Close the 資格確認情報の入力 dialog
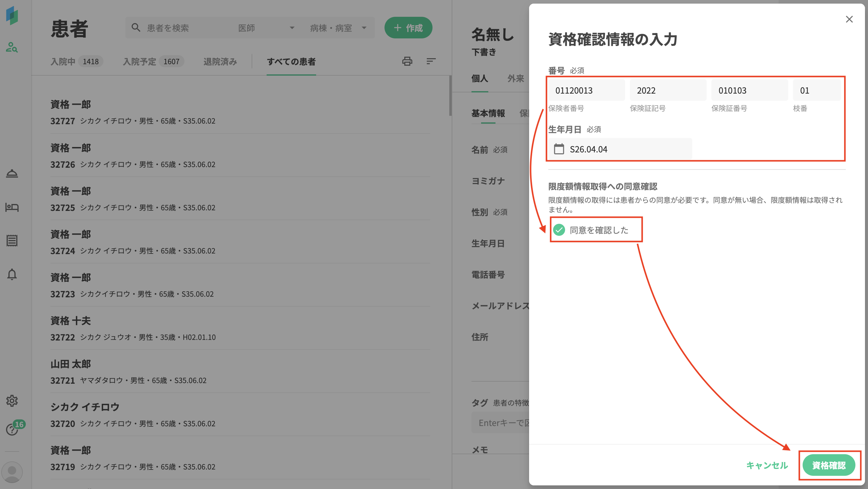868x489 pixels. click(x=849, y=19)
